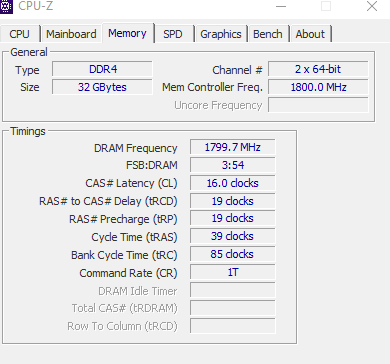Click the Total CAS# (tRDRAM) label
This screenshot has height=364, width=390.
coord(124,308)
